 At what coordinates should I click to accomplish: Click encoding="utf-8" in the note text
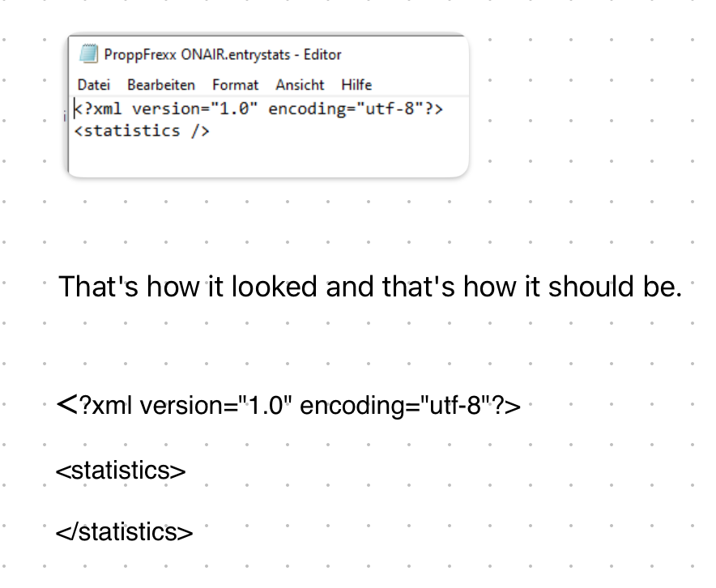coord(401,405)
